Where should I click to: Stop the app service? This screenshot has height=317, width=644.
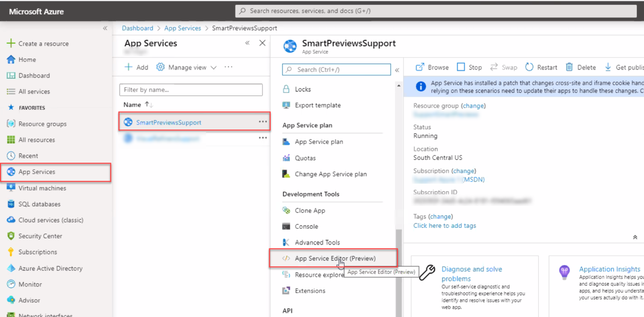click(469, 67)
